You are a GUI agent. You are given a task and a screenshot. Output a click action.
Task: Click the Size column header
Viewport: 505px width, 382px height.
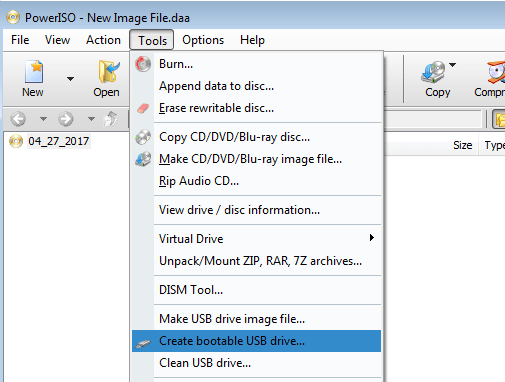point(463,145)
